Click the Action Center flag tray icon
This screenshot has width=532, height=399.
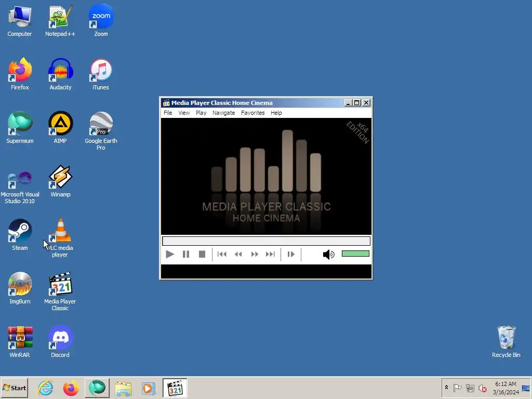coord(457,388)
